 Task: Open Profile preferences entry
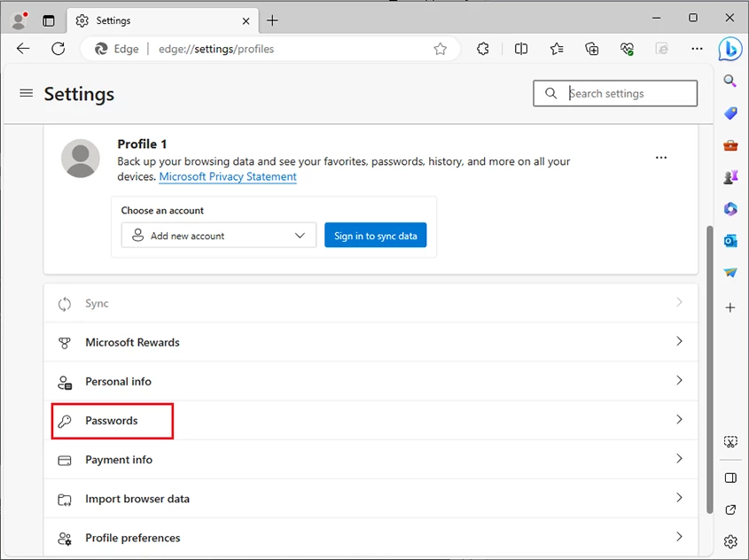(371, 538)
